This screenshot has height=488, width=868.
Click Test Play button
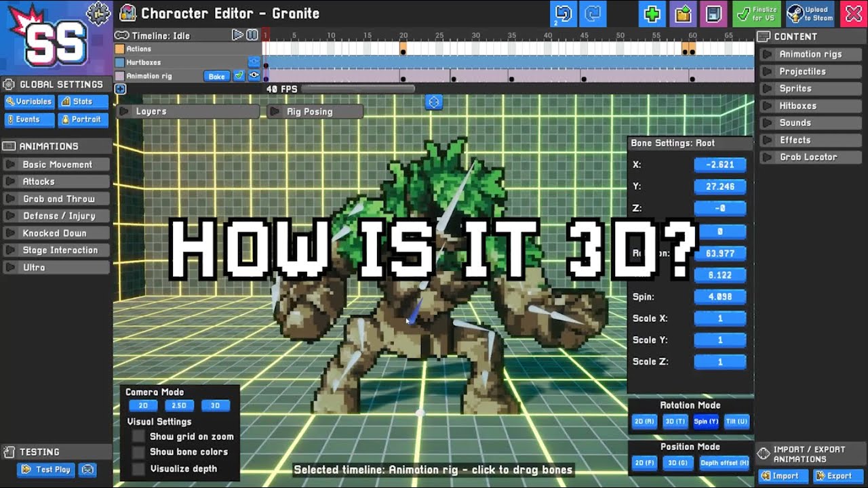pos(46,470)
